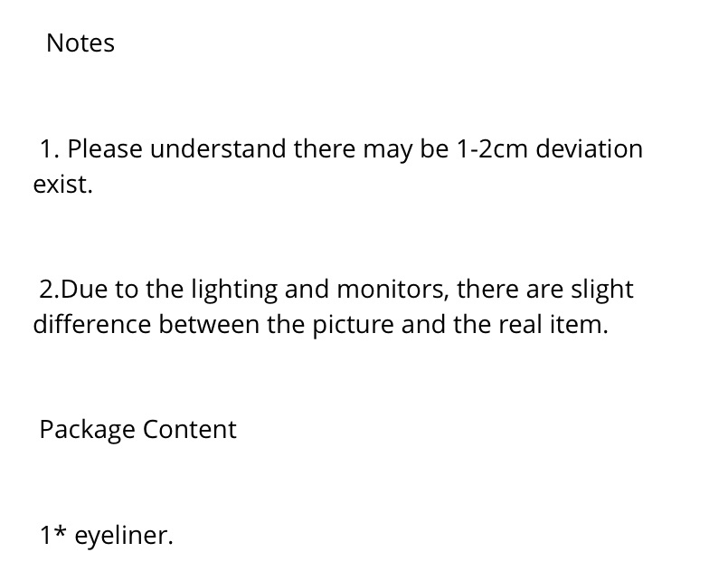
Task: Click the word difference
Action: [x=92, y=324]
